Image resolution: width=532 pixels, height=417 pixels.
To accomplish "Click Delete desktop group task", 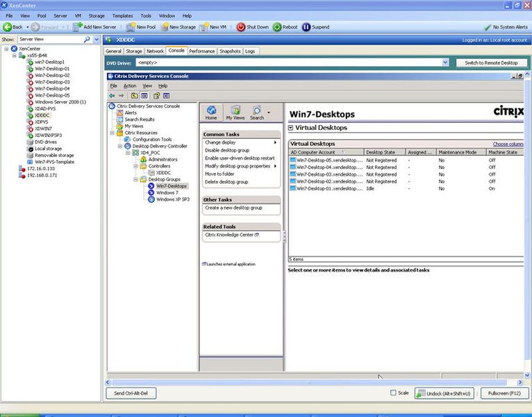I will (x=226, y=181).
